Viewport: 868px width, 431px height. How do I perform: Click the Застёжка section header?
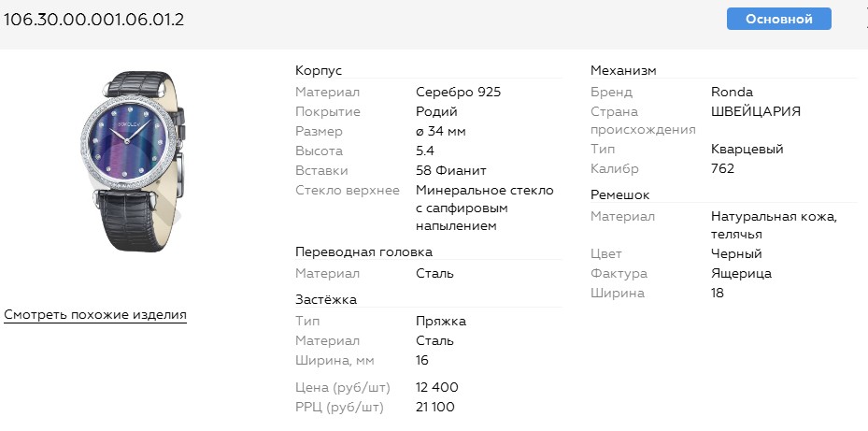(x=326, y=299)
